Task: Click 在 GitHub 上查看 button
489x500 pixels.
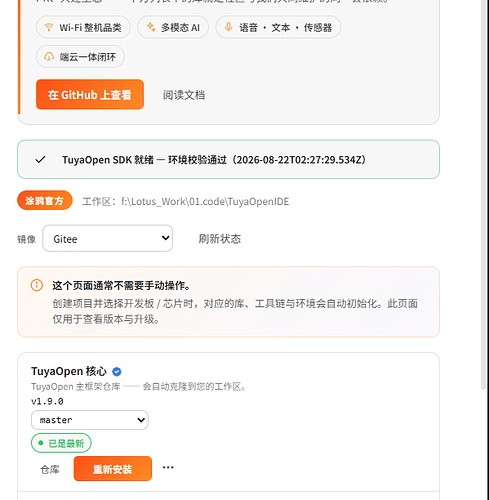Action: click(x=90, y=94)
